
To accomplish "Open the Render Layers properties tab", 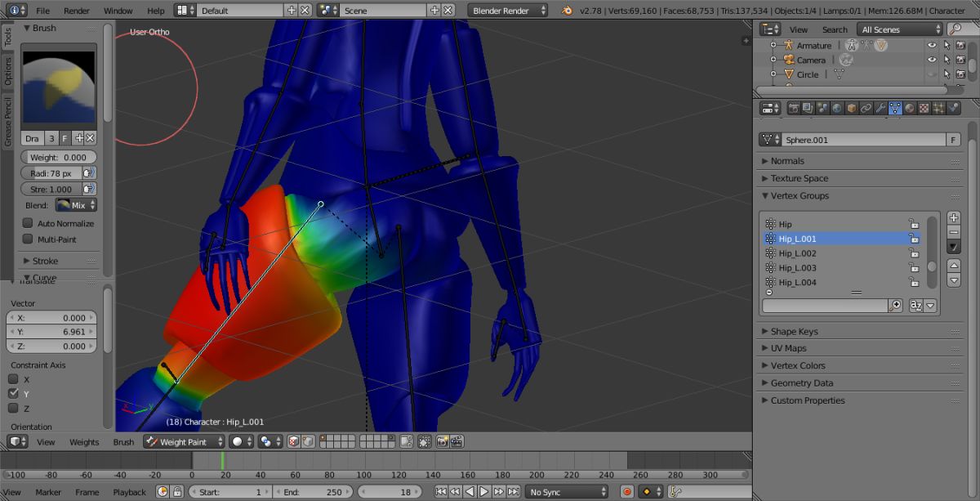I will click(808, 108).
